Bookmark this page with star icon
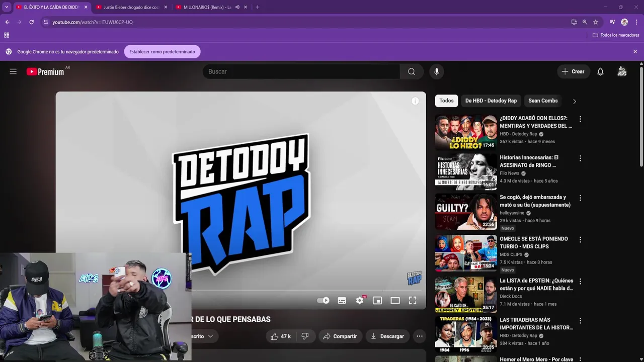 tap(596, 22)
